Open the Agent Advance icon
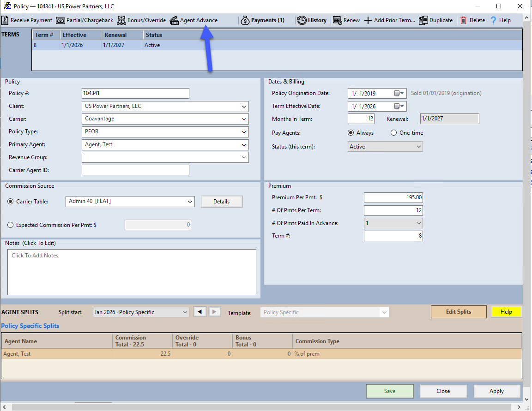The height and width of the screenshot is (411, 532). [x=174, y=20]
